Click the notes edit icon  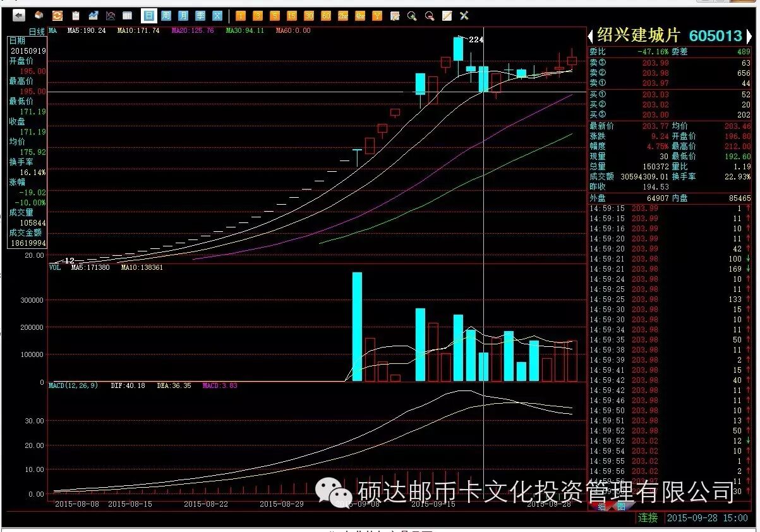[x=395, y=15]
